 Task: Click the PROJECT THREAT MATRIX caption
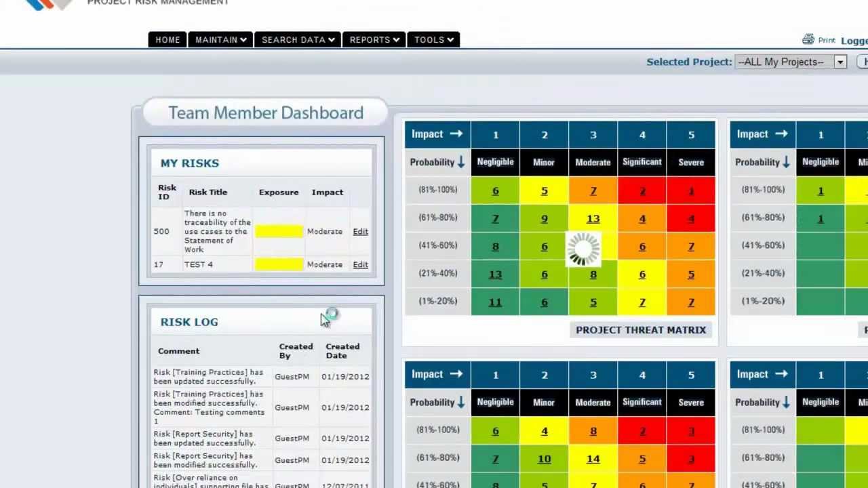point(641,329)
